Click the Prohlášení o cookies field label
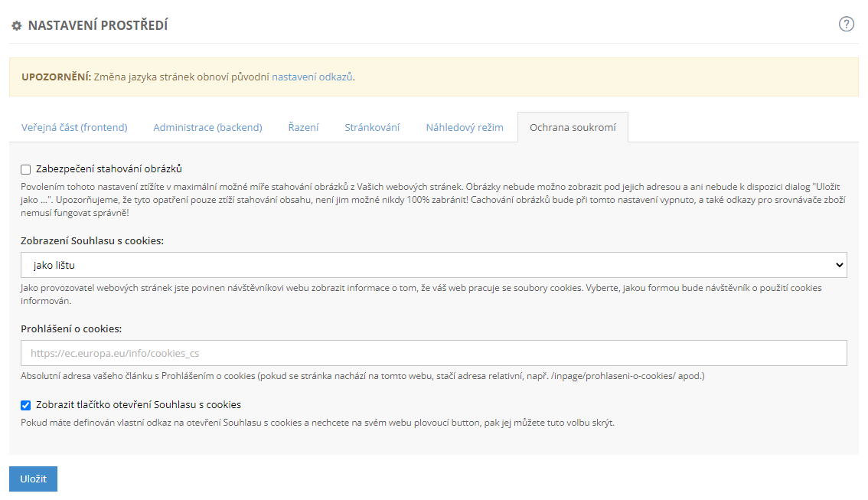868x500 pixels. click(x=72, y=328)
